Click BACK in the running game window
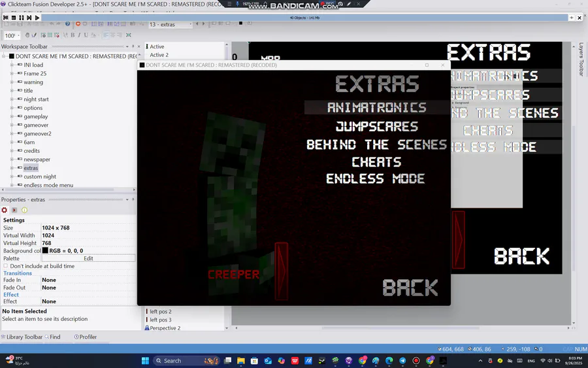Screen dimensions: 588x368 [x=410, y=288]
